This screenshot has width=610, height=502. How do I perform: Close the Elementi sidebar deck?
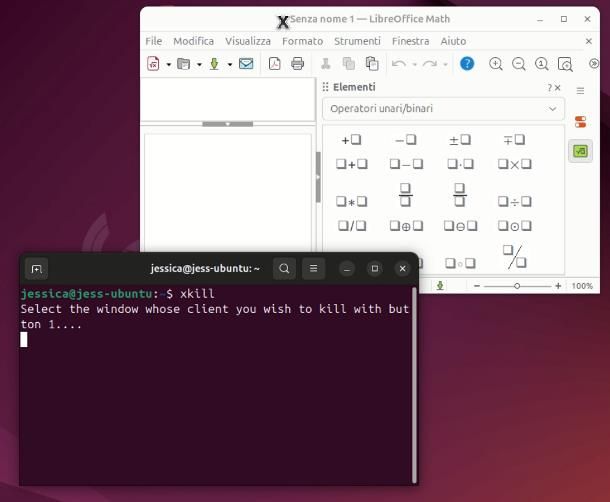point(557,88)
